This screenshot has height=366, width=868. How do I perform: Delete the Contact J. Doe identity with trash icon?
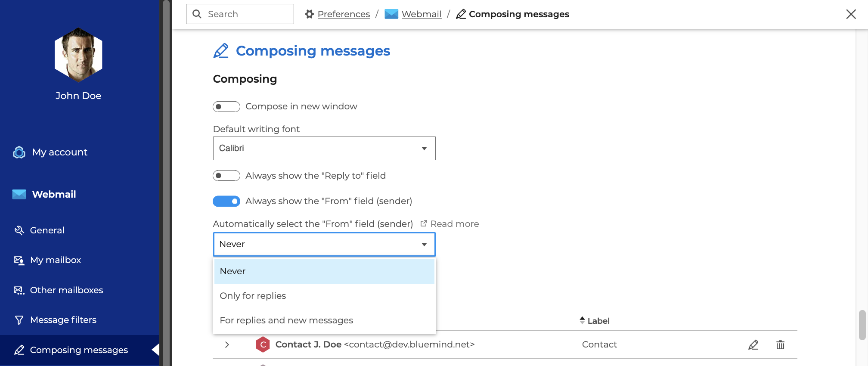click(x=780, y=345)
